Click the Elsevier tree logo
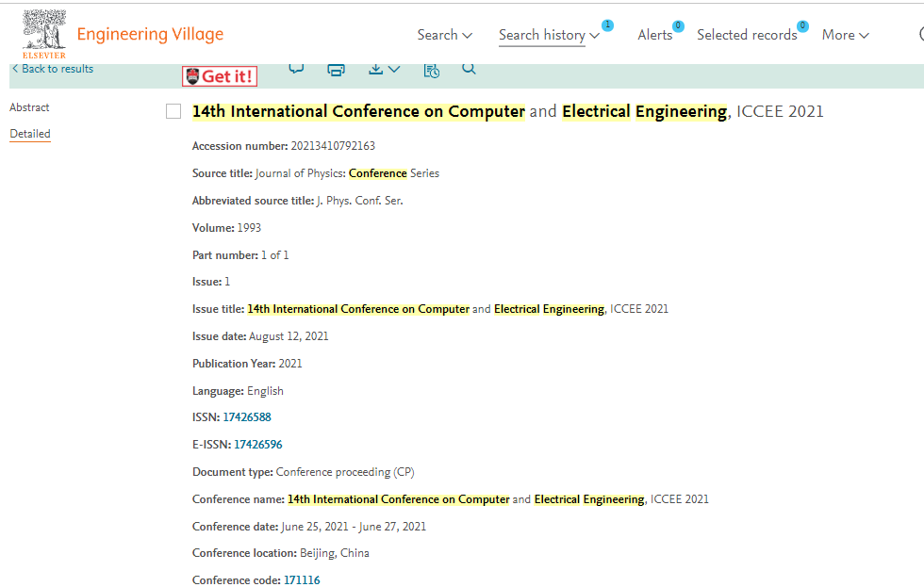The image size is (924, 587). [x=44, y=34]
